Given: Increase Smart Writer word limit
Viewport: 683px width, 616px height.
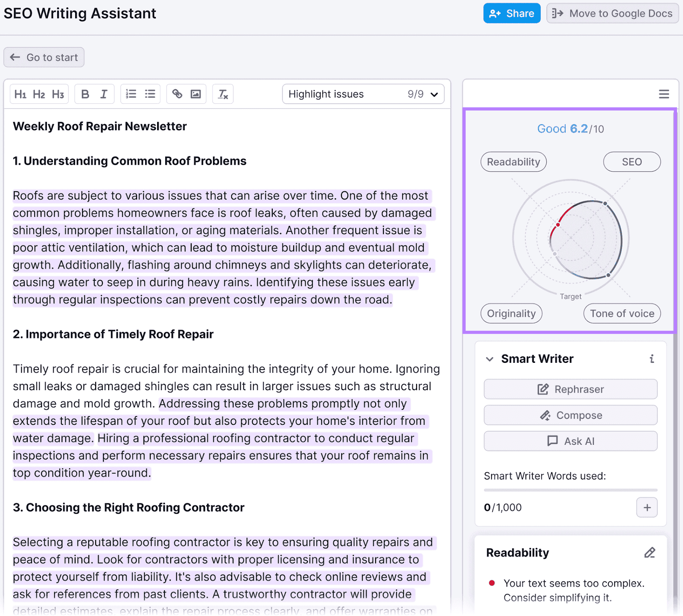Looking at the screenshot, I should point(647,507).
